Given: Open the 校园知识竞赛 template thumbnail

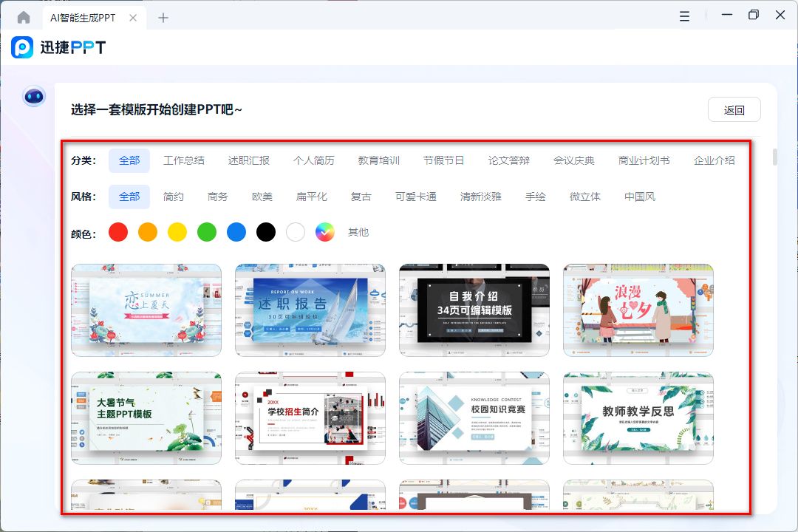Looking at the screenshot, I should coord(474,418).
